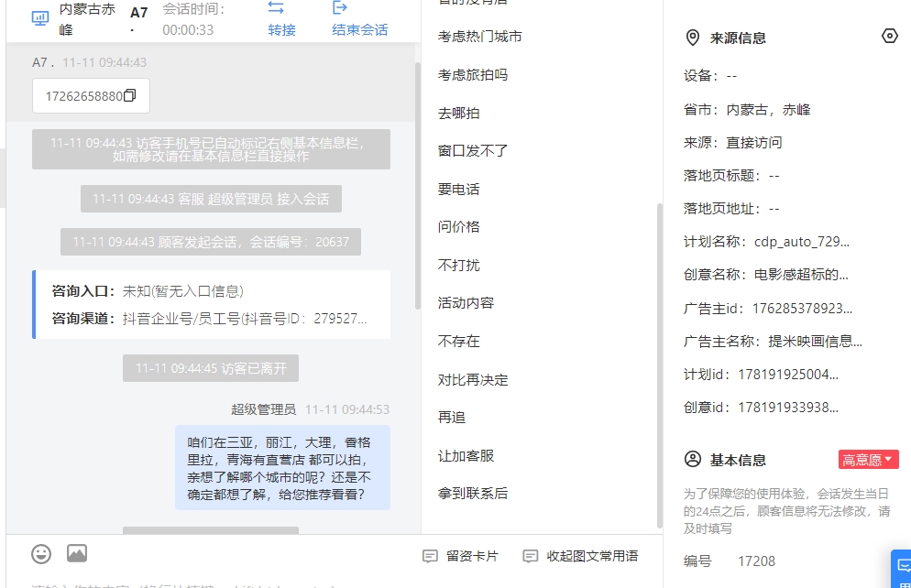Screen dimensions: 911x588
Task: Select quick phrase 考虑热门城市
Action: pos(480,37)
